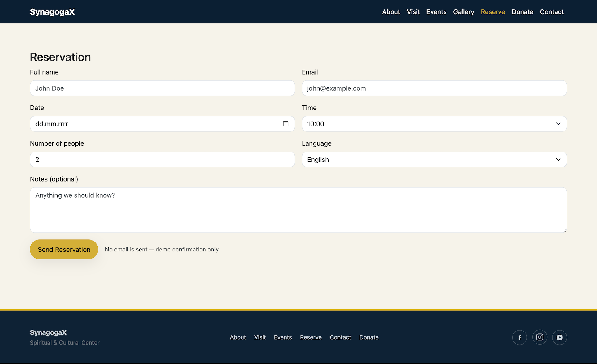Click the Notes textarea
The width and height of the screenshot is (597, 364).
(298, 210)
